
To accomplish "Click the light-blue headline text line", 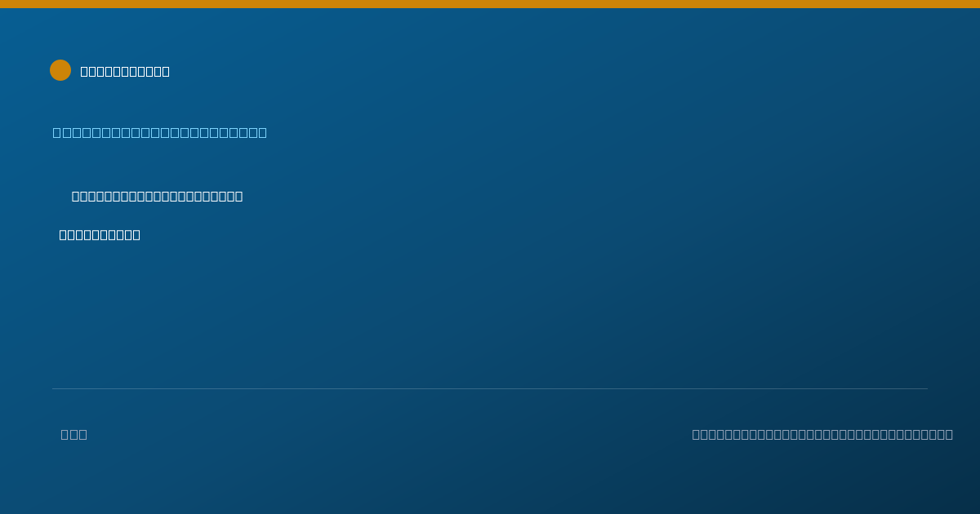I will 159,132.
